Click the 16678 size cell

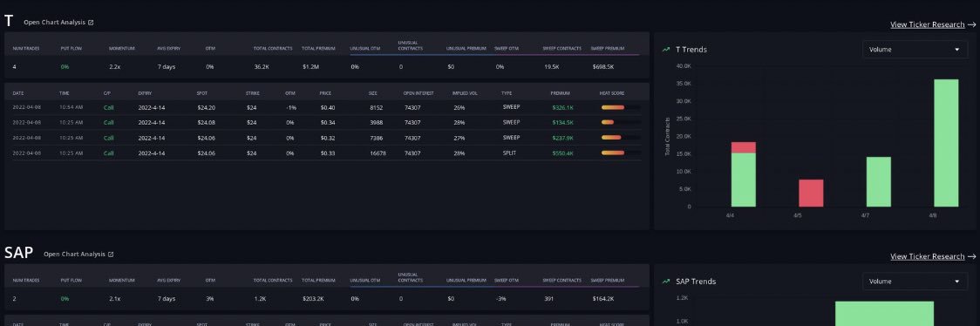coord(378,153)
